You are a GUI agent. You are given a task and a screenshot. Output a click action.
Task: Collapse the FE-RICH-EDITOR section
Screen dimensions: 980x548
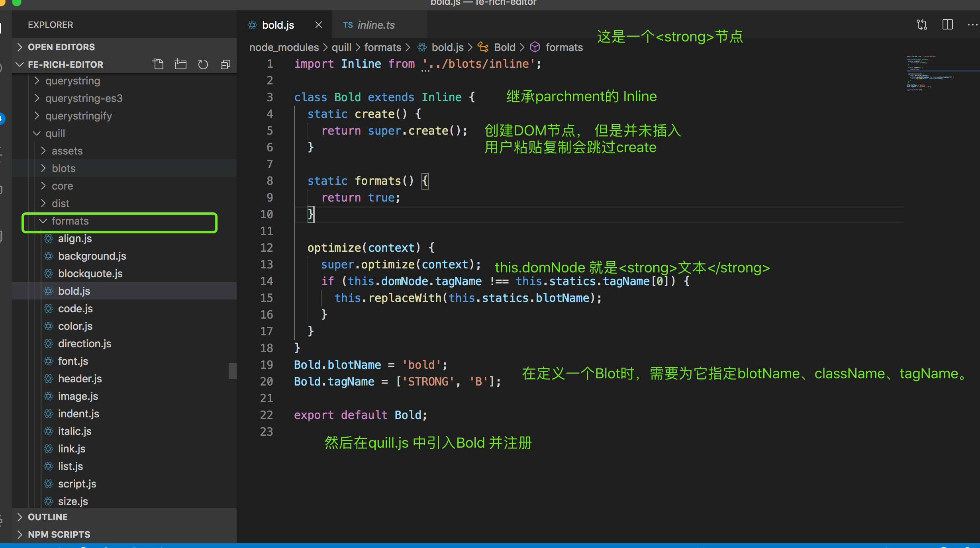(x=65, y=65)
